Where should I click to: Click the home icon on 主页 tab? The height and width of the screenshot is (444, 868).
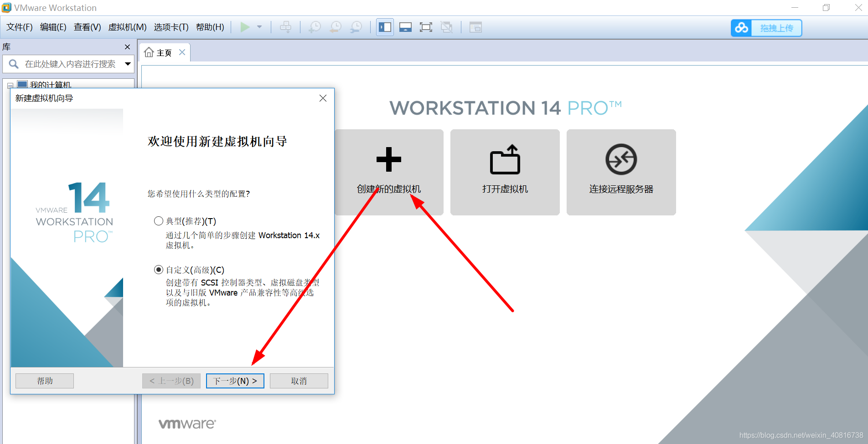tap(149, 52)
